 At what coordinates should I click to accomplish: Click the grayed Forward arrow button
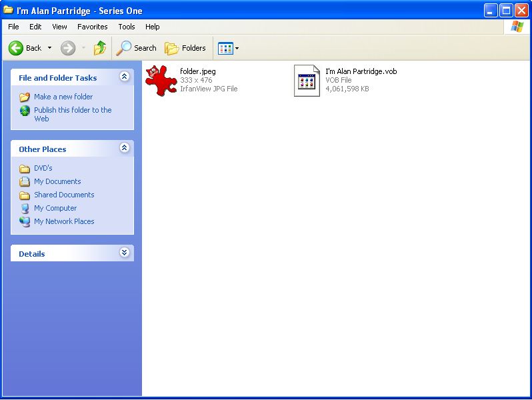click(x=68, y=48)
